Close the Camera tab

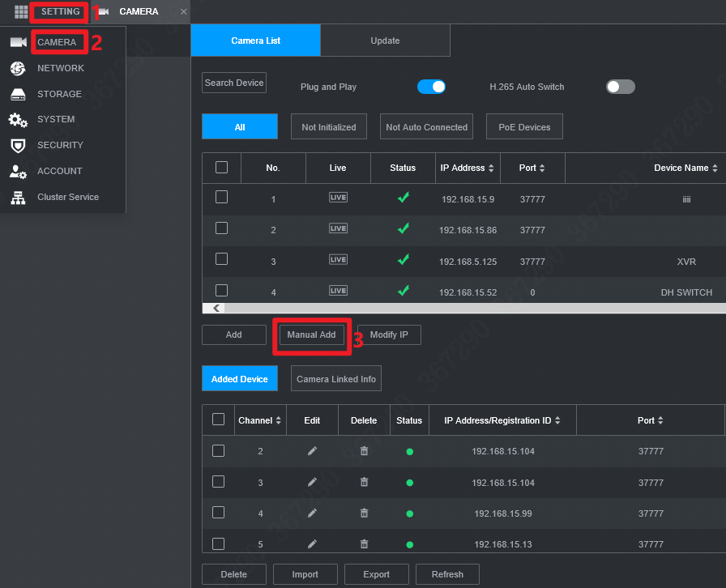click(183, 12)
